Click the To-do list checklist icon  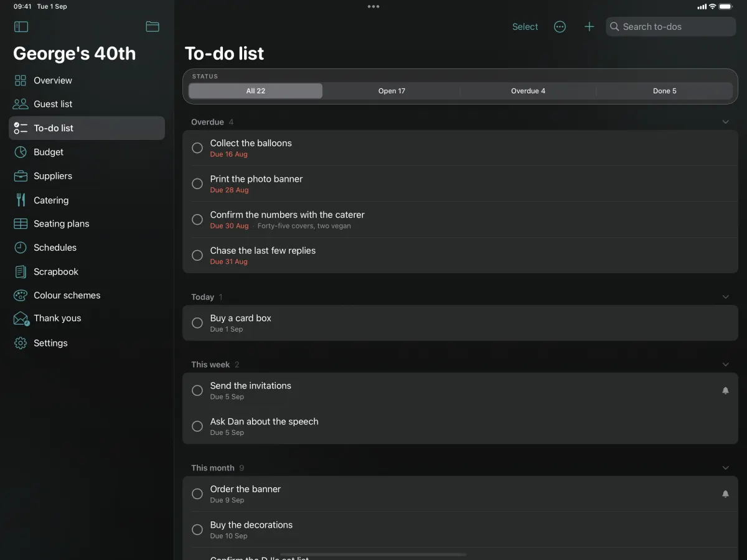[21, 128]
